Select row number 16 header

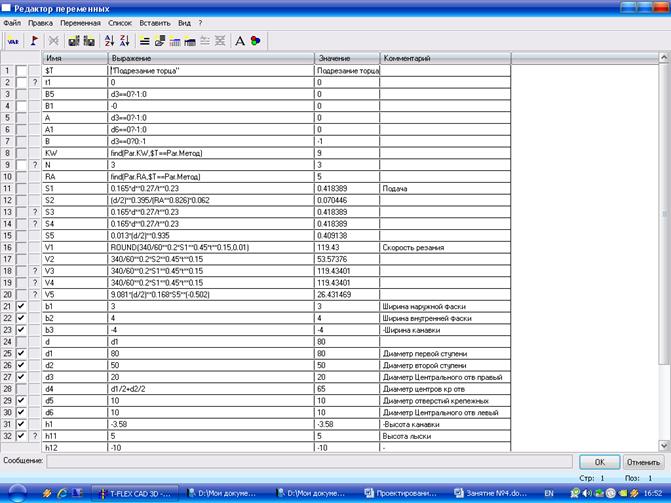click(x=8, y=247)
